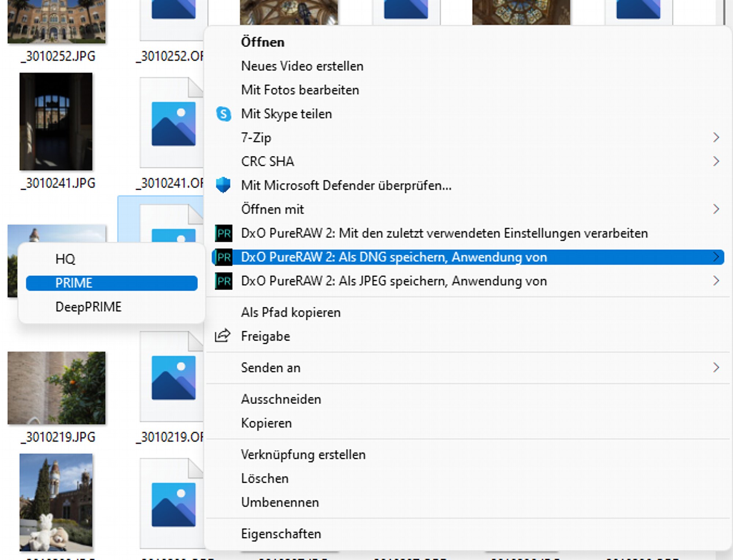Expand the Senden an submenu arrow
This screenshot has height=560, width=733.
[x=716, y=367]
